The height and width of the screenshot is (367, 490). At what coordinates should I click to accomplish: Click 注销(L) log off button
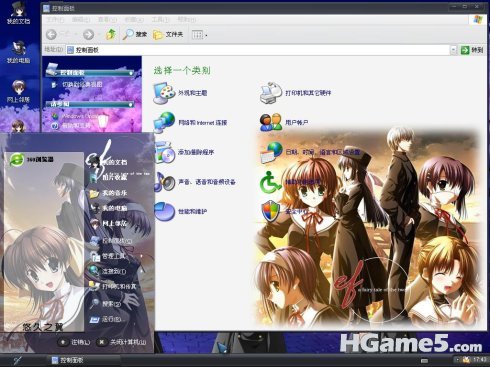[75, 342]
